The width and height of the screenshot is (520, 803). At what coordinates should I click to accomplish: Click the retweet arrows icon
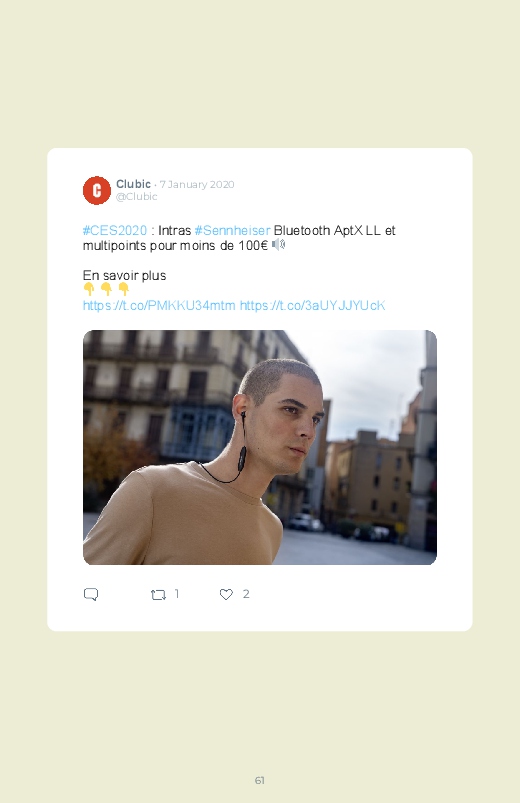pos(158,595)
